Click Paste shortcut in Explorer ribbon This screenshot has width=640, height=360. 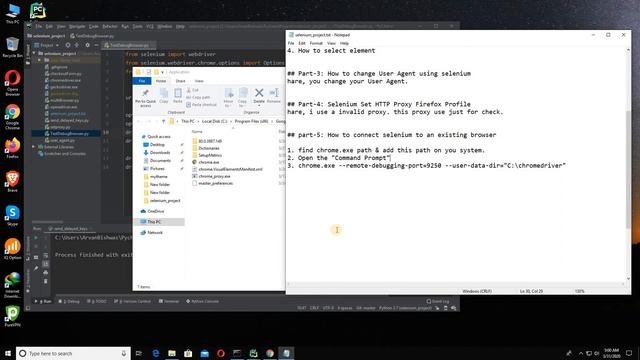click(x=201, y=105)
